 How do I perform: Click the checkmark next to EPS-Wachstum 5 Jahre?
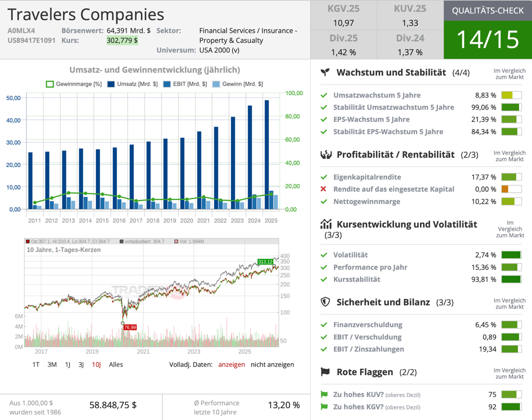coord(324,120)
